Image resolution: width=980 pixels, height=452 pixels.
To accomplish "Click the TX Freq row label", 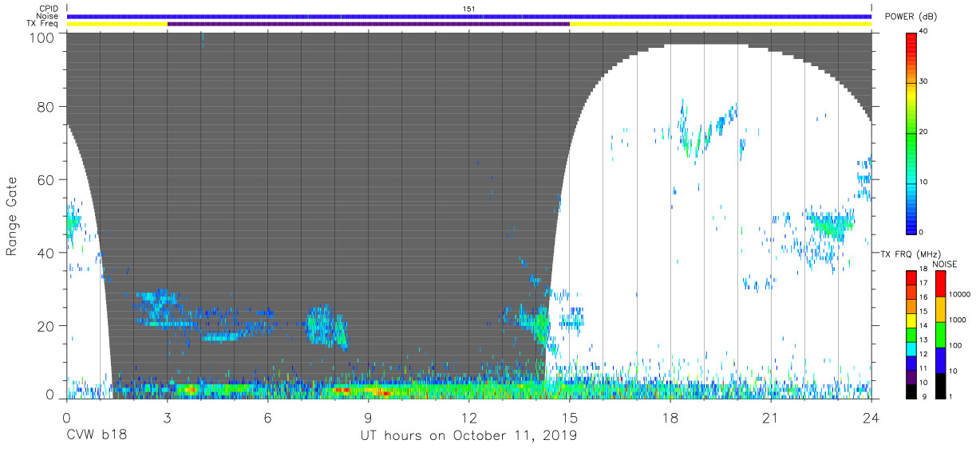I will (x=42, y=23).
